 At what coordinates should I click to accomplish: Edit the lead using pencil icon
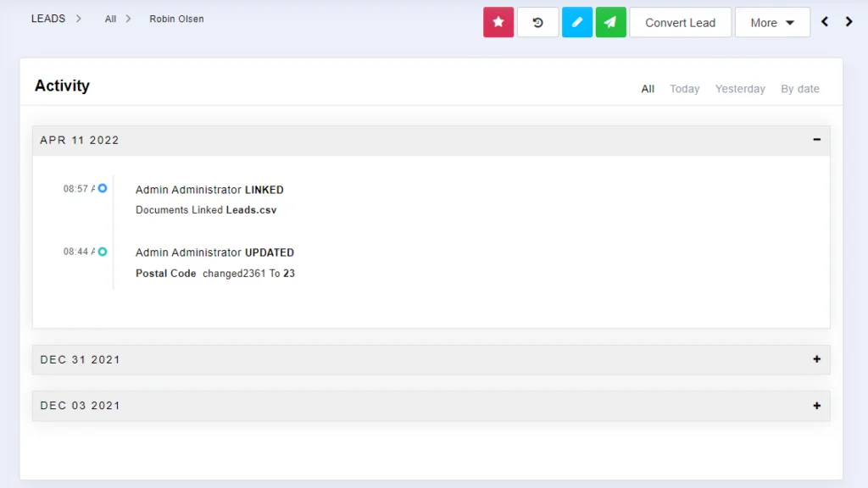tap(576, 22)
